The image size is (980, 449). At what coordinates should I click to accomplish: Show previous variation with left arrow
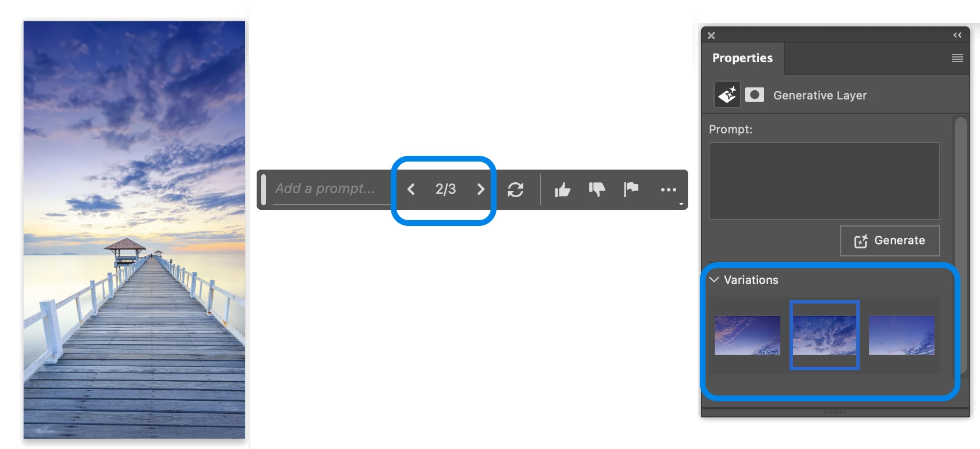411,189
